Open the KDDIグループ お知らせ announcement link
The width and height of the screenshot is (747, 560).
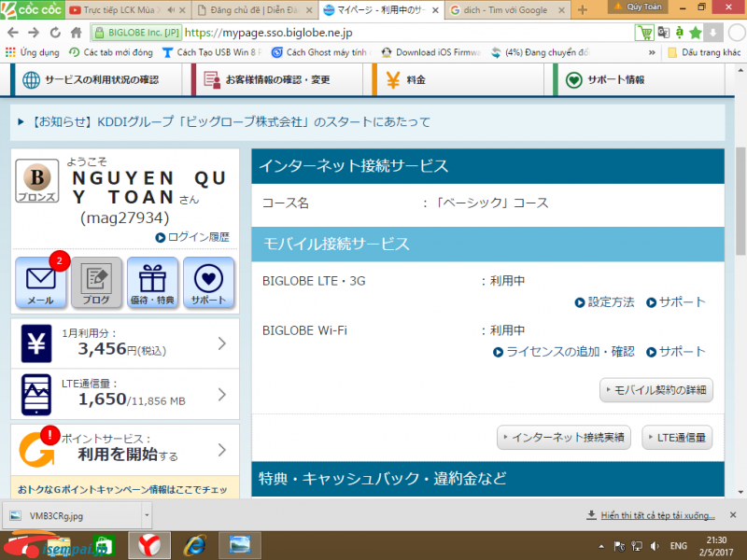tap(230, 122)
